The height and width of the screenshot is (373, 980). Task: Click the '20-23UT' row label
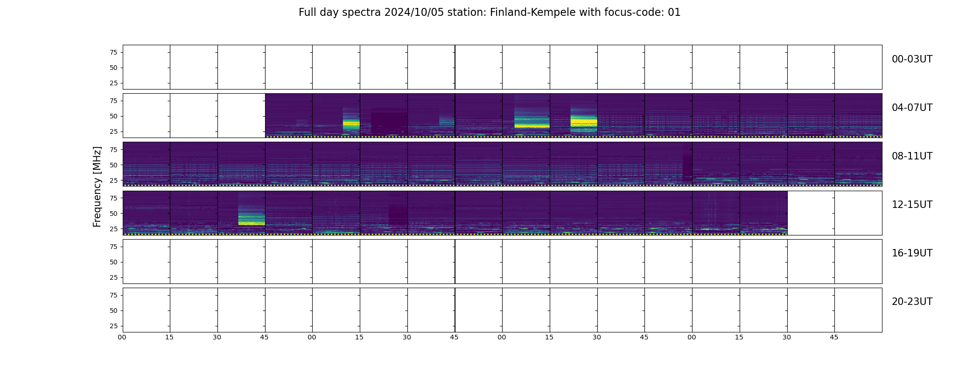click(912, 302)
